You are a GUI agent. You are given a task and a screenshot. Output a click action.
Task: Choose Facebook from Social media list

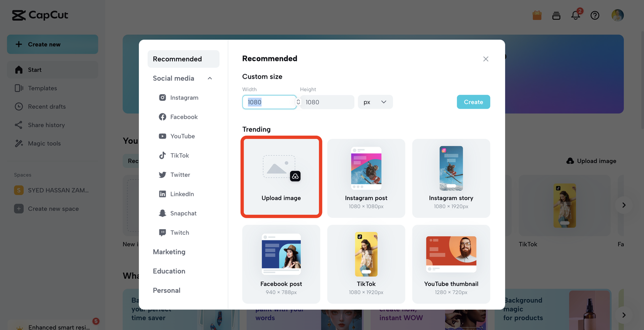click(x=184, y=117)
